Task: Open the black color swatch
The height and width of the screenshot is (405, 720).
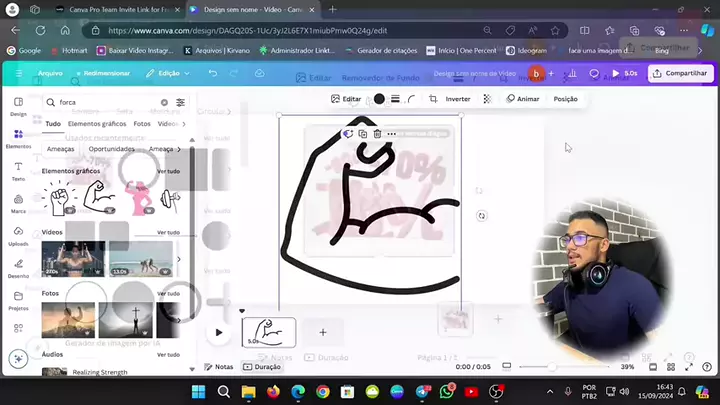Action: 379,99
